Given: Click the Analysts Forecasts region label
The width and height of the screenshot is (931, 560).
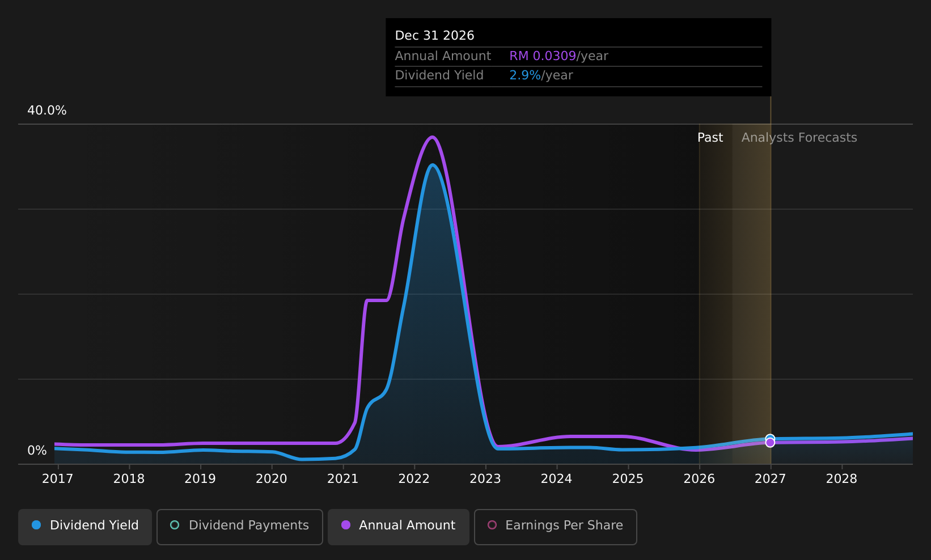Looking at the screenshot, I should coord(799,138).
